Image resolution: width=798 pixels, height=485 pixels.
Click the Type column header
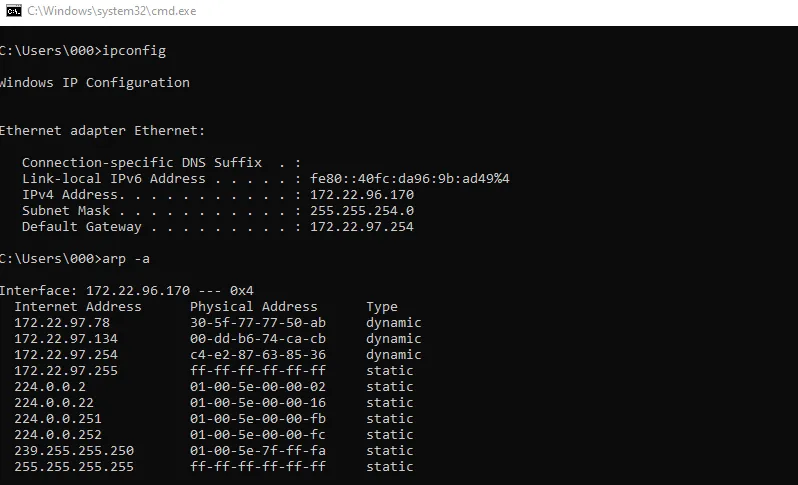382,306
